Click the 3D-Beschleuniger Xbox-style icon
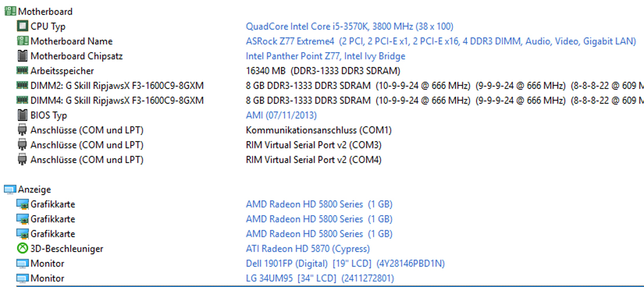644x287 pixels. click(22, 248)
